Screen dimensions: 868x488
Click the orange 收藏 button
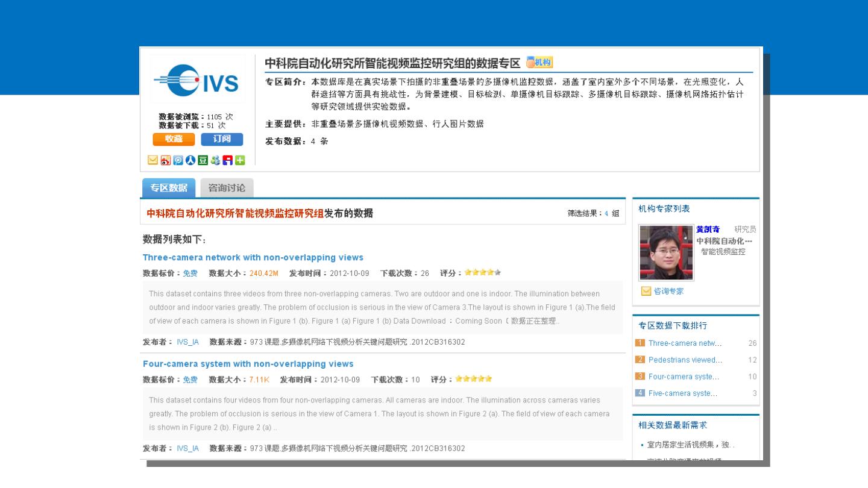[x=174, y=139]
